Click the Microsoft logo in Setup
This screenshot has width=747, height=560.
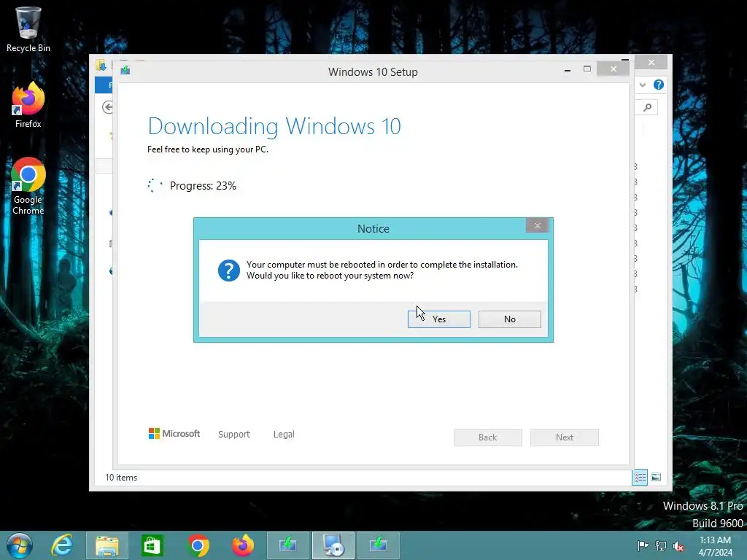point(174,434)
